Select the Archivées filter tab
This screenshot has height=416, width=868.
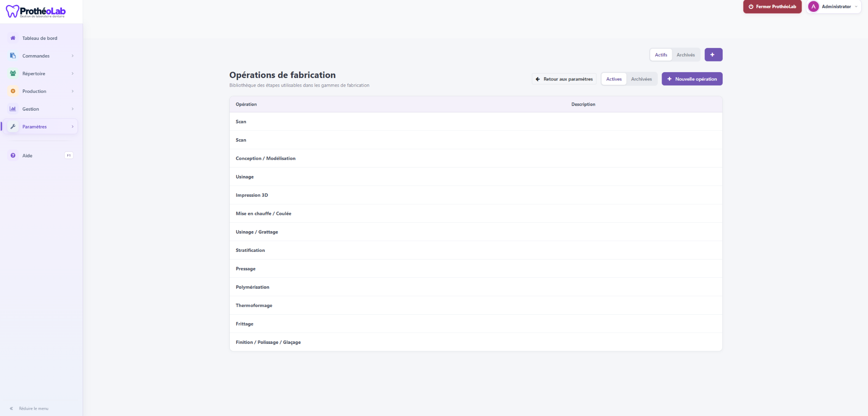641,79
